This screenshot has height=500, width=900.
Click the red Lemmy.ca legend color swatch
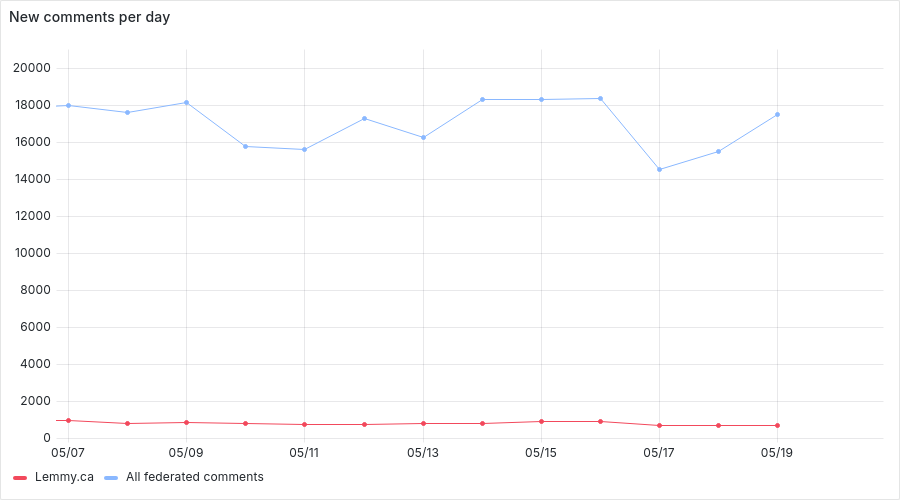pos(20,478)
